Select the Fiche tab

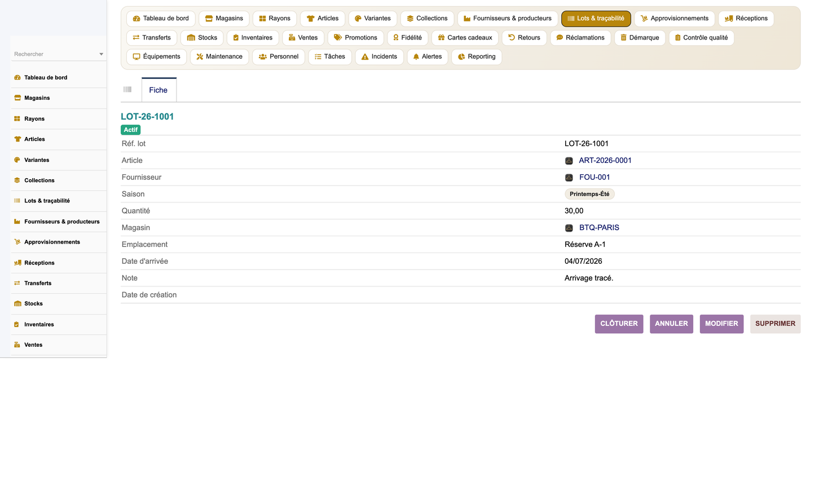click(x=158, y=90)
